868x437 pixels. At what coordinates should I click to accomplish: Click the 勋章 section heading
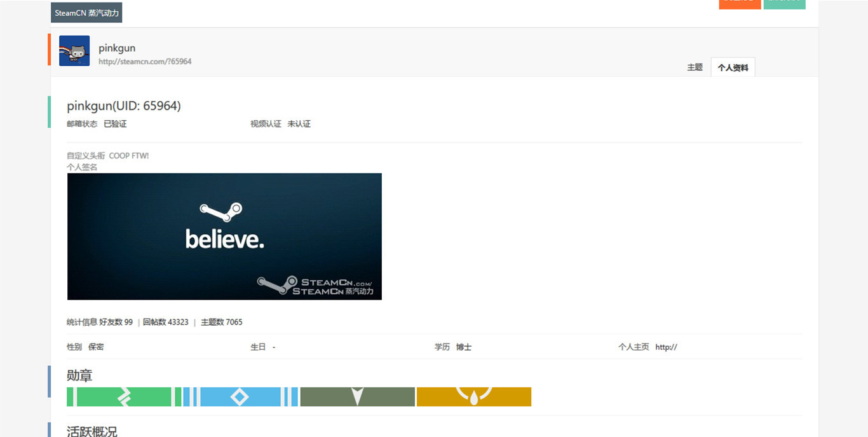tap(79, 376)
